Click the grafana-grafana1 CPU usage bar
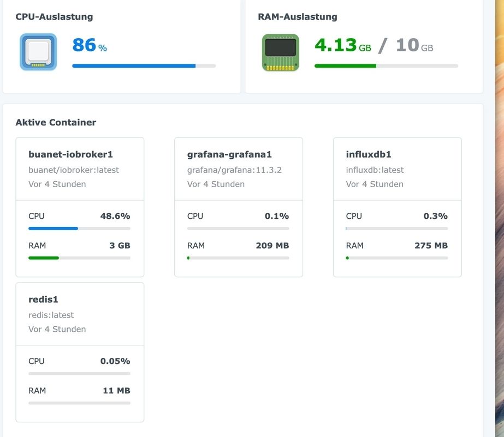This screenshot has width=504, height=437. (x=238, y=229)
